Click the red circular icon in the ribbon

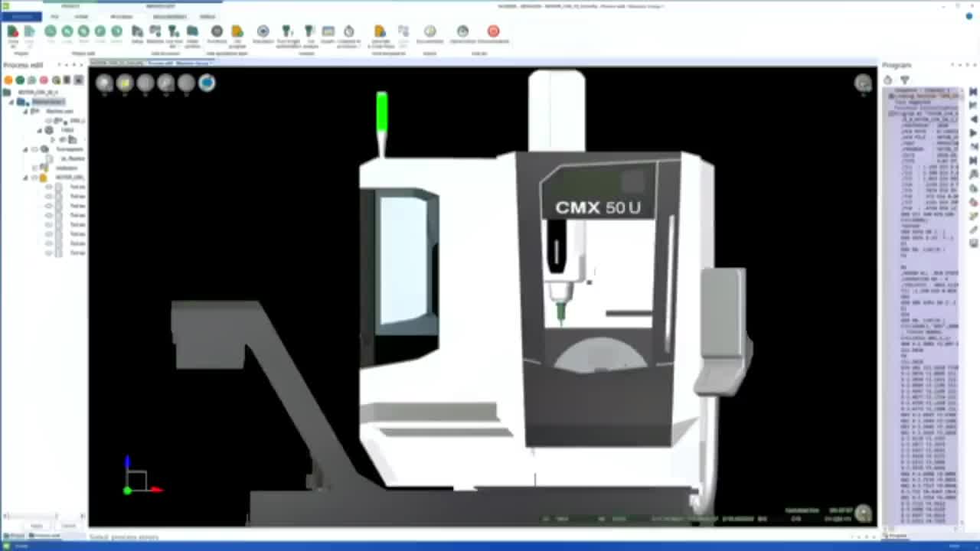pyautogui.click(x=493, y=31)
